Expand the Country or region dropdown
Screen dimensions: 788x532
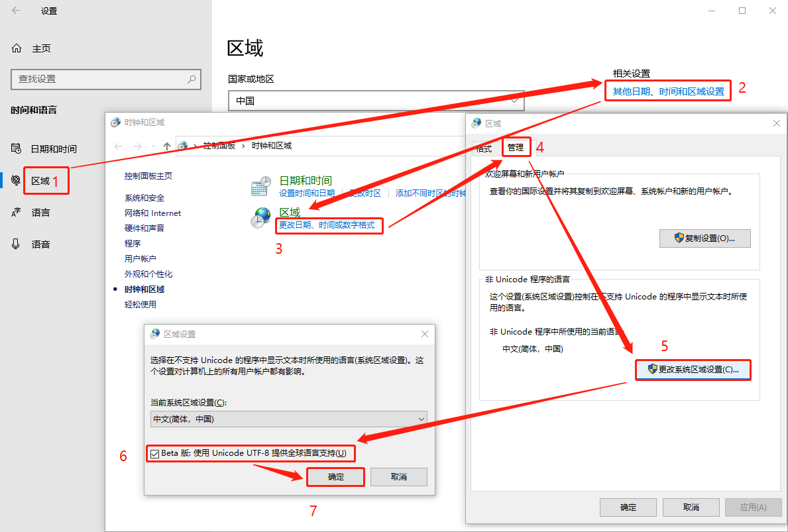(376, 101)
